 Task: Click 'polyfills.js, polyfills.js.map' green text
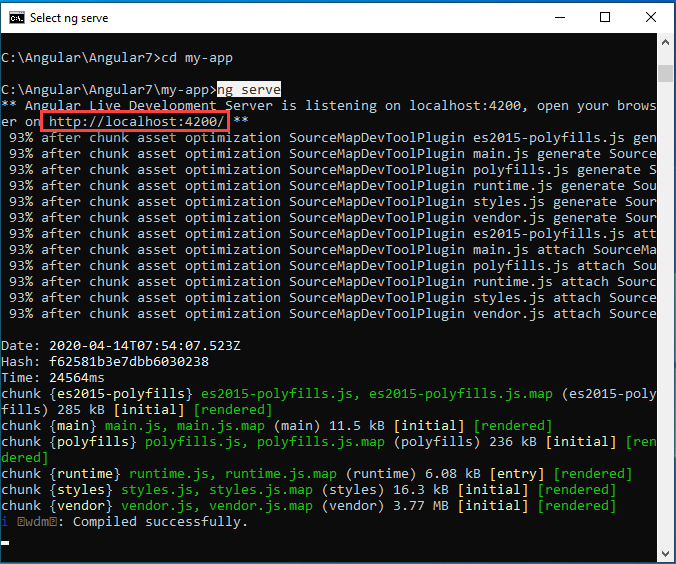pyautogui.click(x=265, y=442)
